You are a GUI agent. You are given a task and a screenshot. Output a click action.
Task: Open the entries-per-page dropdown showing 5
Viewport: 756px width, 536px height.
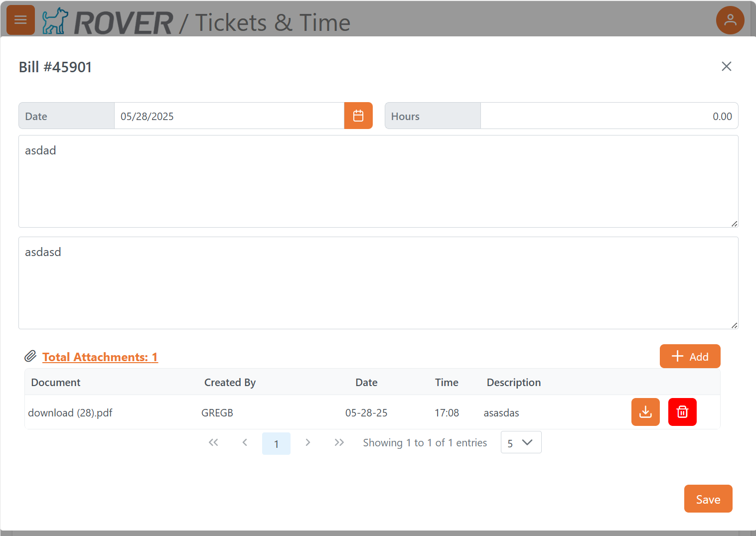pos(521,442)
